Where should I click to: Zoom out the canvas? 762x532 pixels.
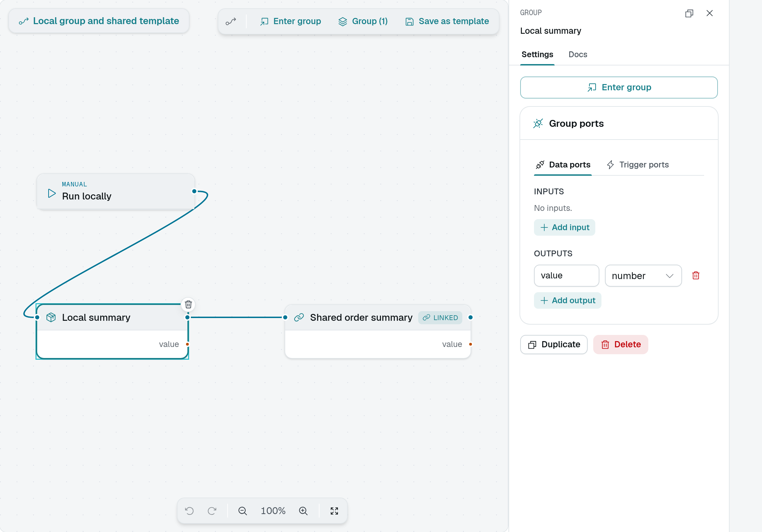pos(243,511)
